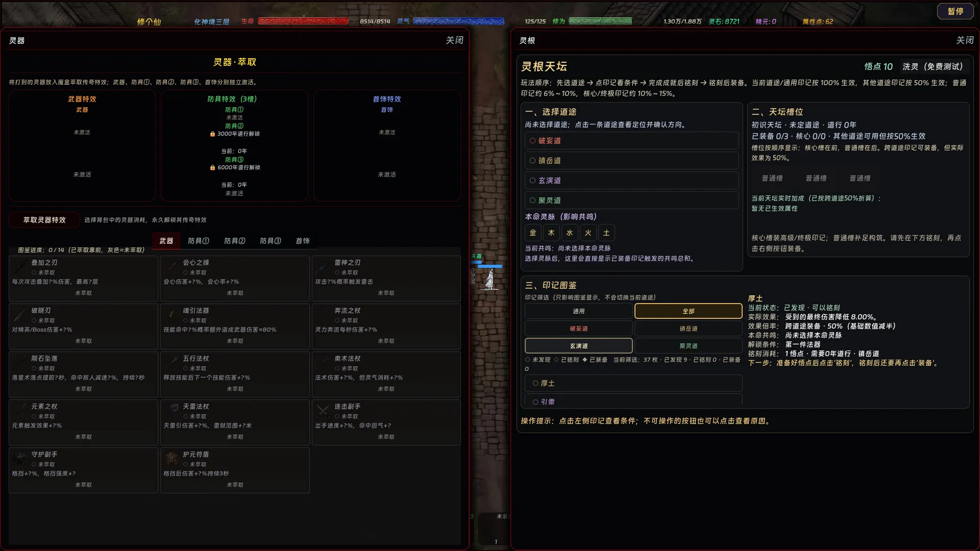Click the 护元符盾 shield icon
The height and width of the screenshot is (551, 980).
(x=173, y=459)
